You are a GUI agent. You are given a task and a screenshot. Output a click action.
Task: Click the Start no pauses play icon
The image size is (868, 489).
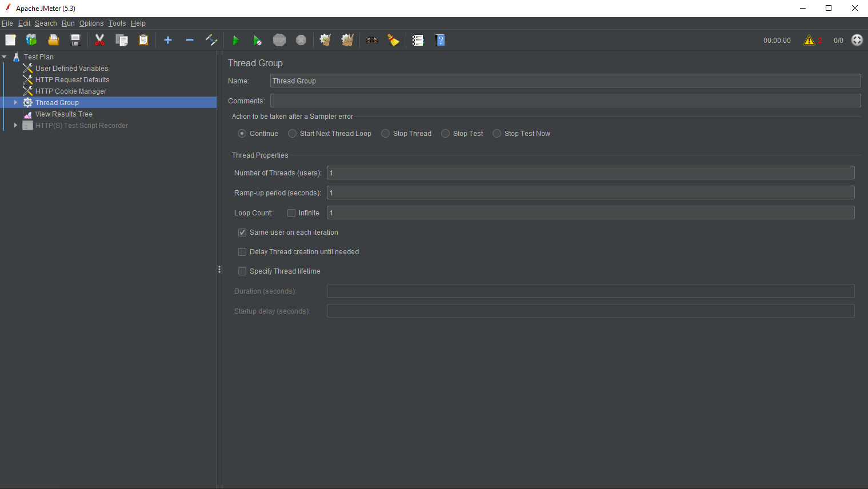click(257, 40)
